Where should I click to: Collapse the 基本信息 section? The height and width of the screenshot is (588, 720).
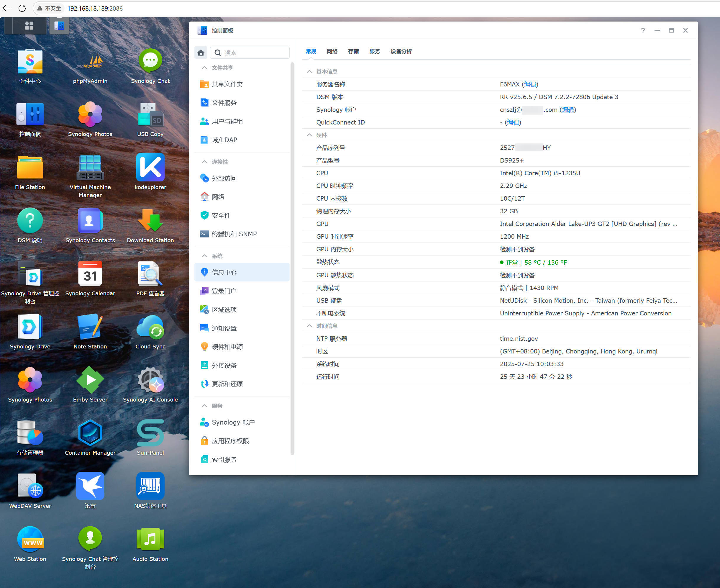coord(309,71)
